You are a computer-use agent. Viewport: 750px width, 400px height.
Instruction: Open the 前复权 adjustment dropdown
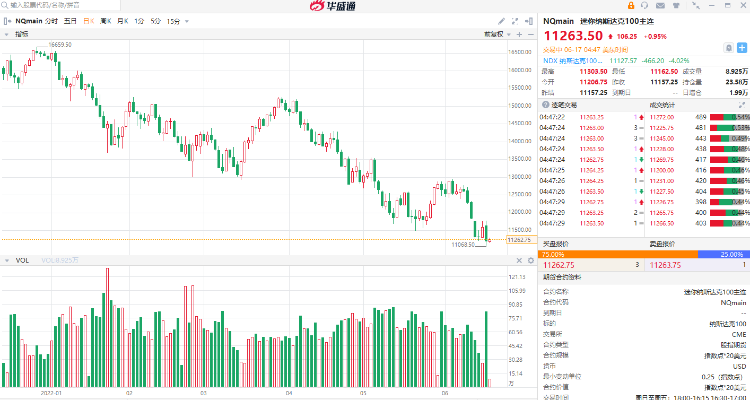pyautogui.click(x=495, y=34)
